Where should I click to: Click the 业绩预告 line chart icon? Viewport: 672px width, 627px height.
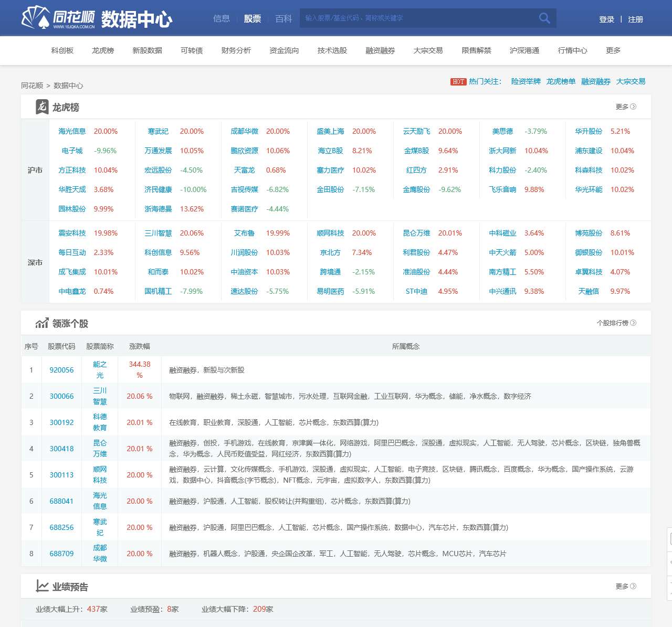pos(43,586)
